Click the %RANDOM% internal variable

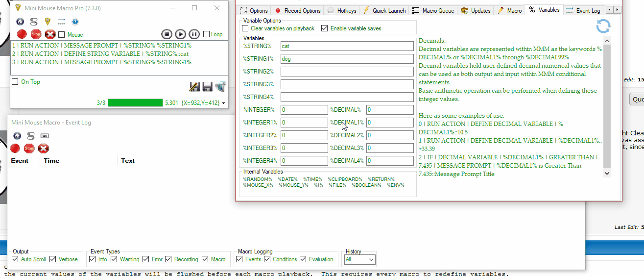tap(258, 179)
